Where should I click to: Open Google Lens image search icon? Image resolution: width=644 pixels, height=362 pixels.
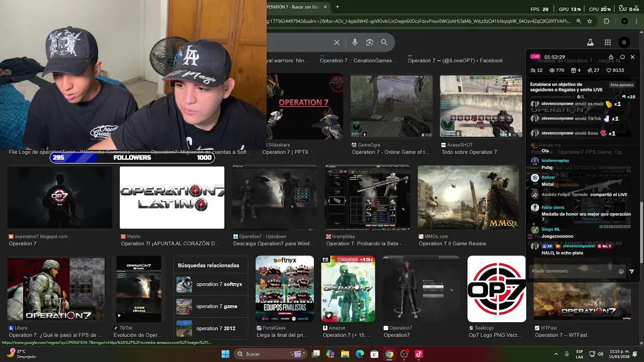(370, 42)
